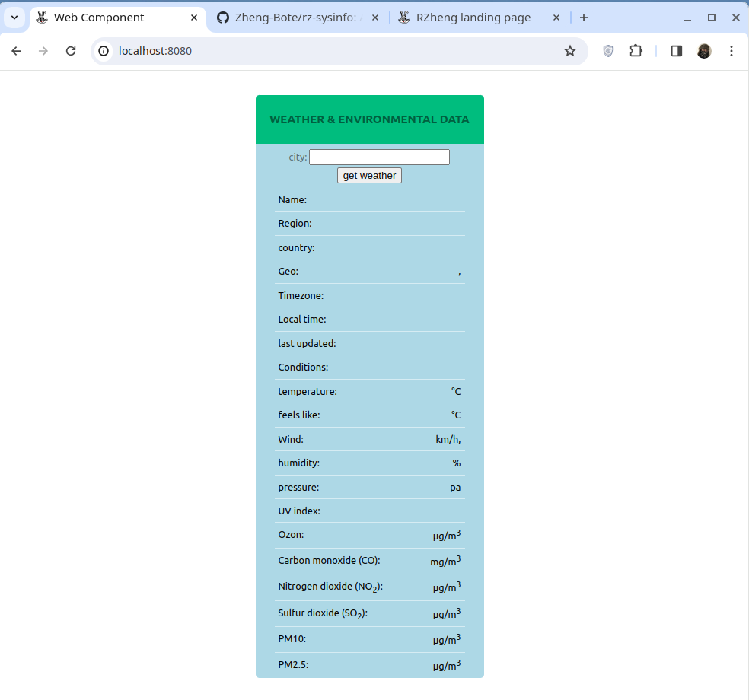749x700 pixels.
Task: Bookmark this page with the star icon
Action: click(x=570, y=51)
